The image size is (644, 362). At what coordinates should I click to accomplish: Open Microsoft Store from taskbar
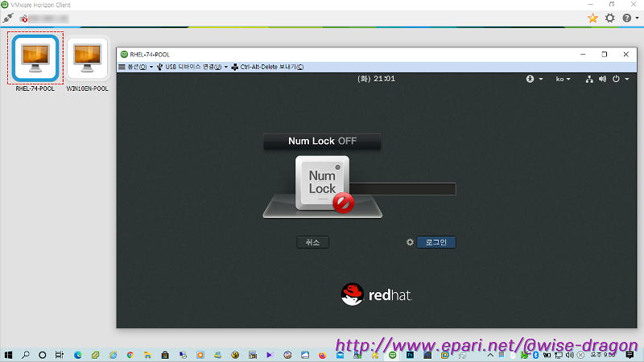click(x=165, y=355)
